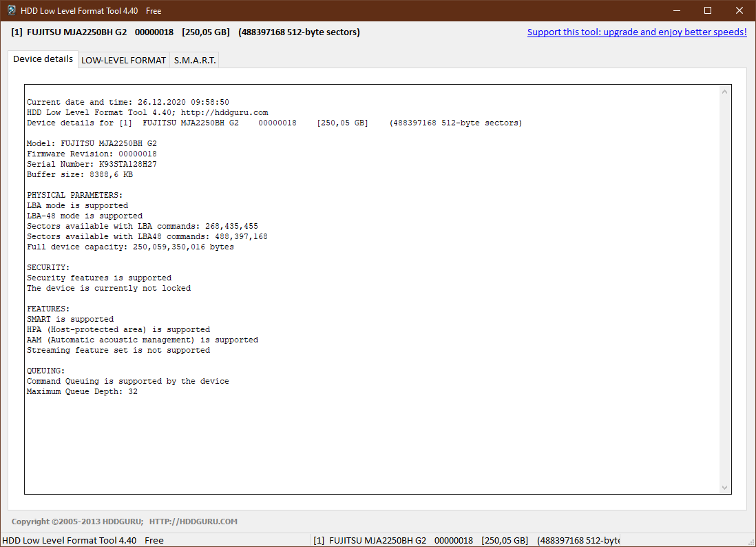Click 'Sectors available with LBA48 commands' line
The height and width of the screenshot is (547, 756).
pos(147,236)
